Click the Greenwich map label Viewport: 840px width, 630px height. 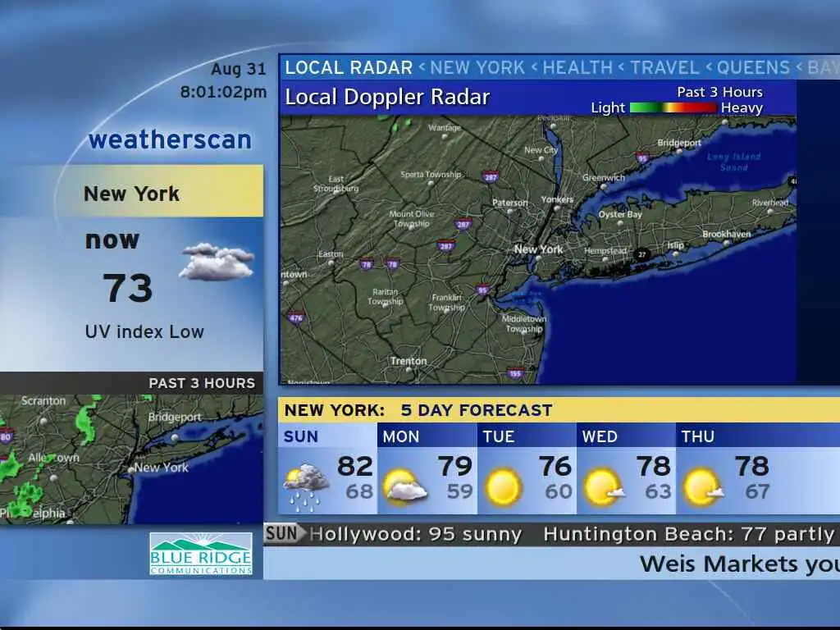click(604, 178)
